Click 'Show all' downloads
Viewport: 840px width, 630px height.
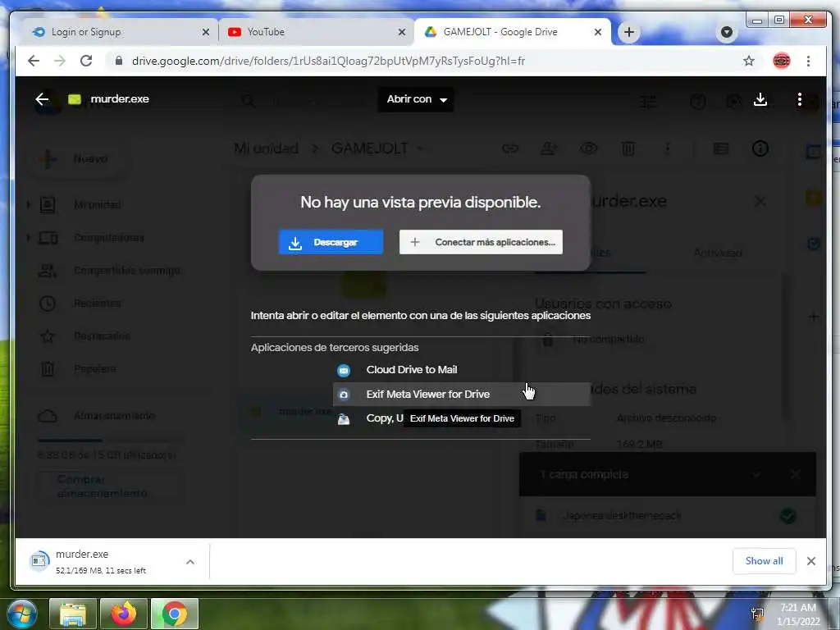click(764, 561)
